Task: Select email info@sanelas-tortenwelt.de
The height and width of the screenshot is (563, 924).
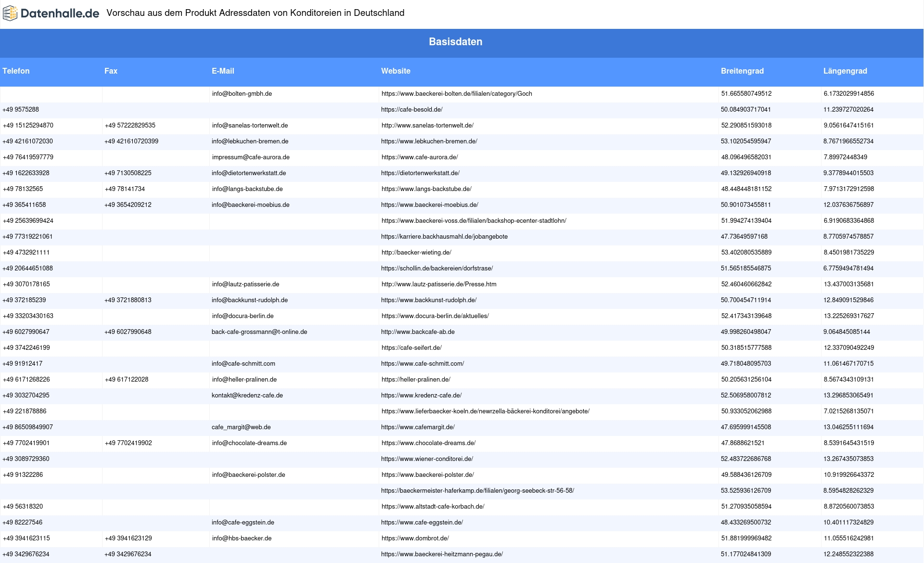Action: 250,126
